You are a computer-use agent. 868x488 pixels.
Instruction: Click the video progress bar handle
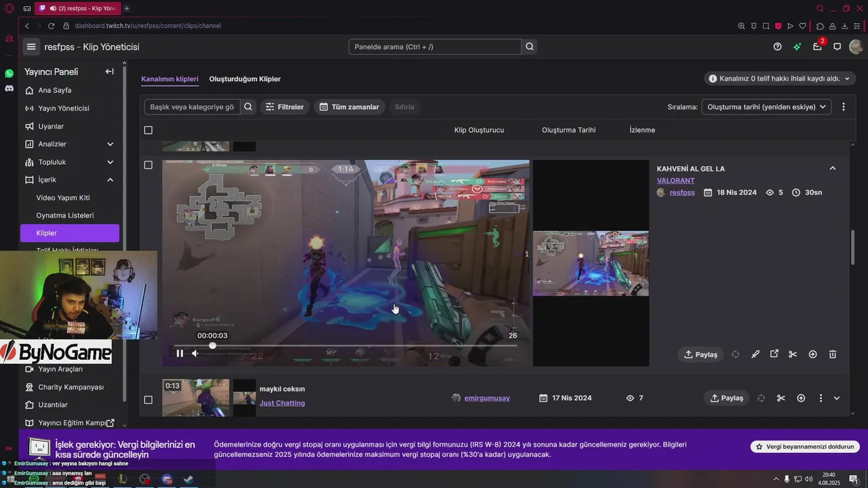pyautogui.click(x=212, y=346)
